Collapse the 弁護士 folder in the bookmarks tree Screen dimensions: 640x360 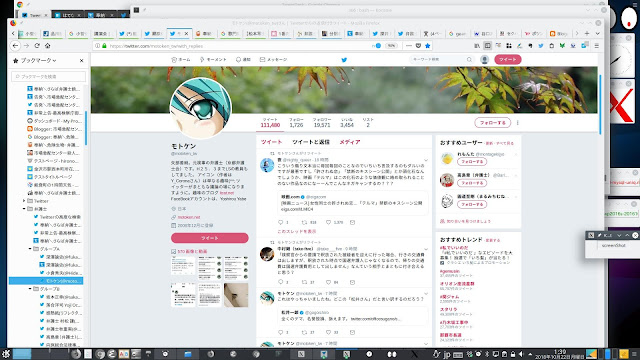[x=24, y=209]
